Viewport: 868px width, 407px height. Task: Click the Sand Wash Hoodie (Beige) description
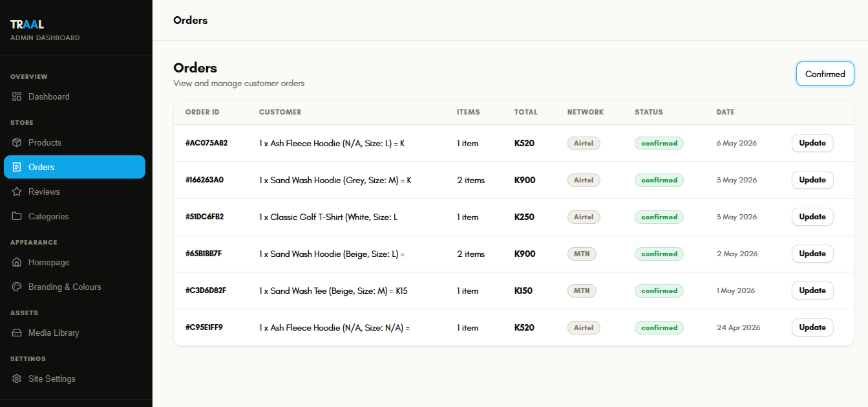click(332, 254)
